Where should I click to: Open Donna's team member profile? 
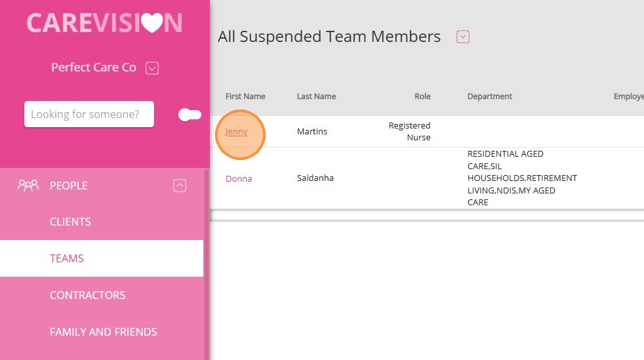click(x=239, y=178)
